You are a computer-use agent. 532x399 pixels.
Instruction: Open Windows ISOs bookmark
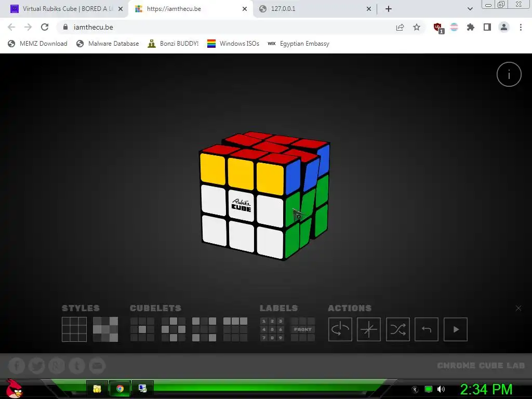233,44
